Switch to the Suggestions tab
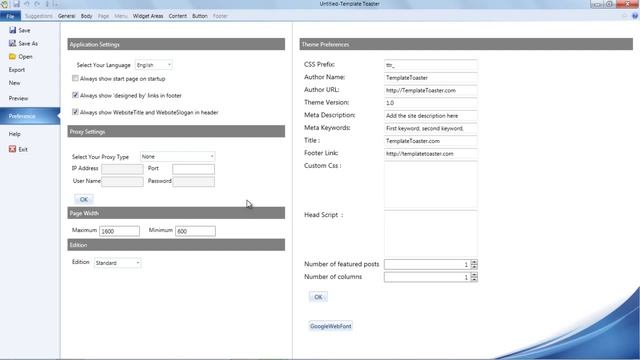 pos(39,16)
